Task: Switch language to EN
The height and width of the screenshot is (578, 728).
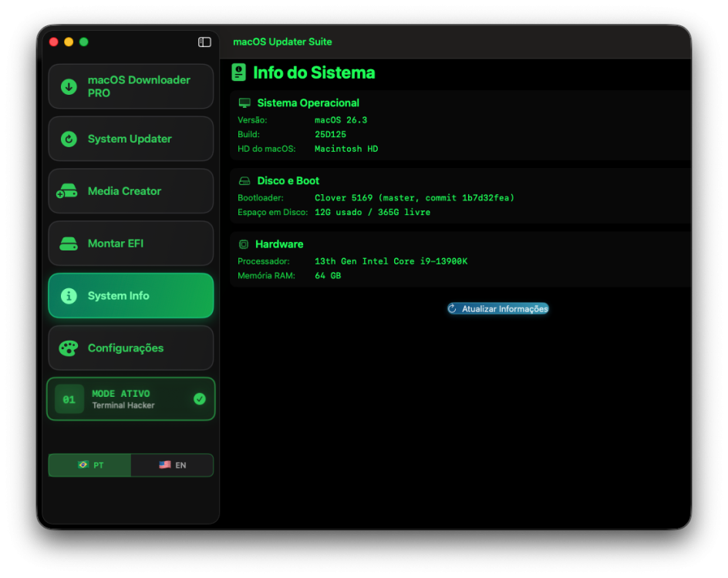Action: pyautogui.click(x=172, y=465)
